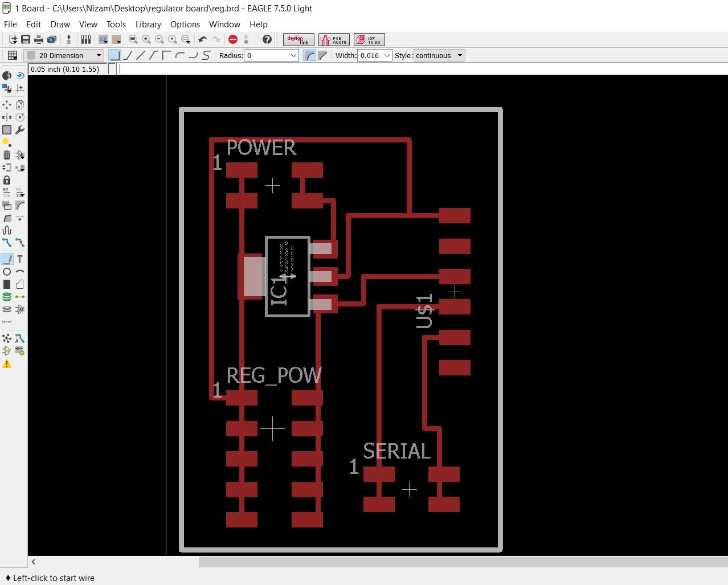Click the IDF to 3D button

pyautogui.click(x=369, y=39)
